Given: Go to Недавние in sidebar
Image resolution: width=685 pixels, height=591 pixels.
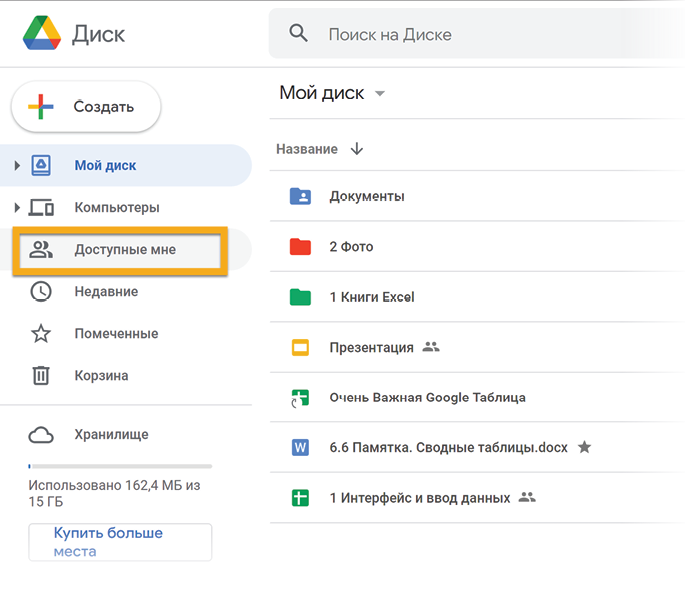Looking at the screenshot, I should pos(106,292).
